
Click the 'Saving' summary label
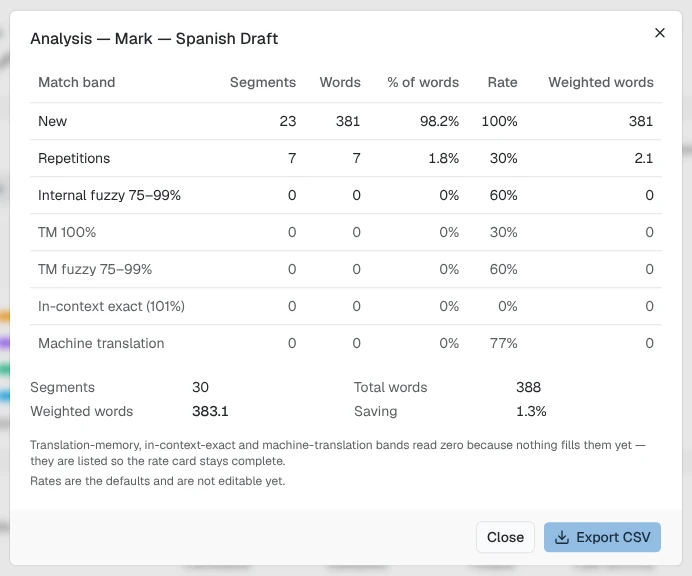(376, 411)
